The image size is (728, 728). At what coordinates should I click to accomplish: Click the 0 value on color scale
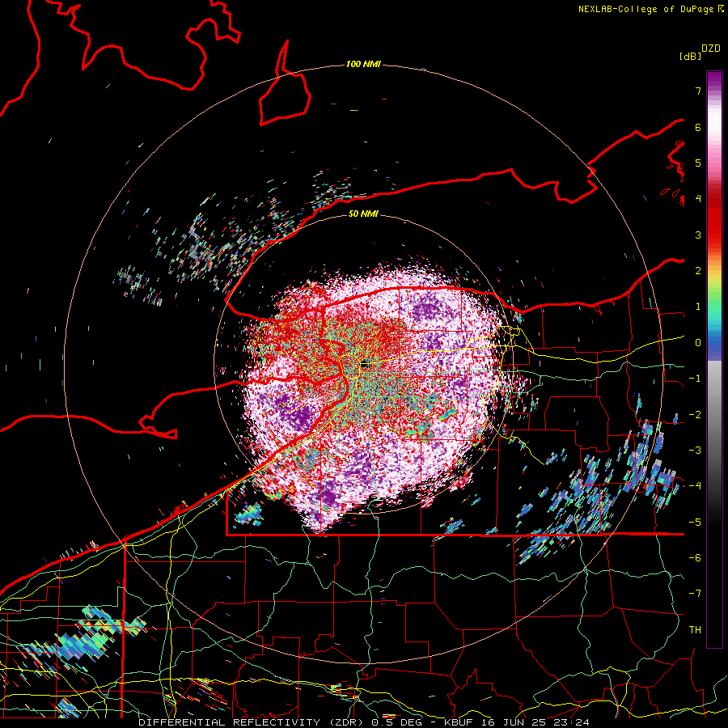[698, 343]
